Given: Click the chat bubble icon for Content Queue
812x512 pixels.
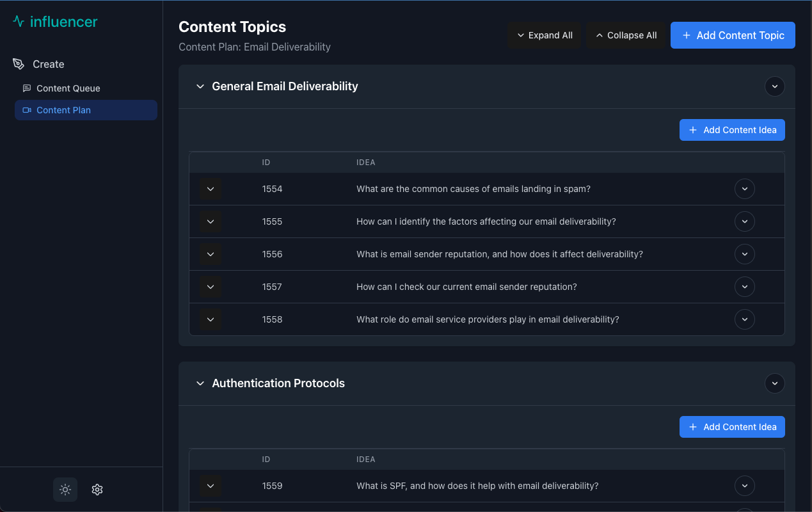Looking at the screenshot, I should pyautogui.click(x=26, y=88).
